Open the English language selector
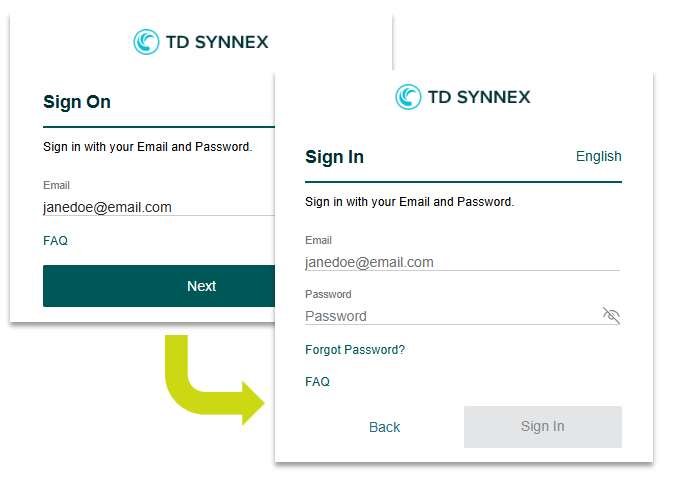This screenshot has height=483, width=673. point(598,157)
